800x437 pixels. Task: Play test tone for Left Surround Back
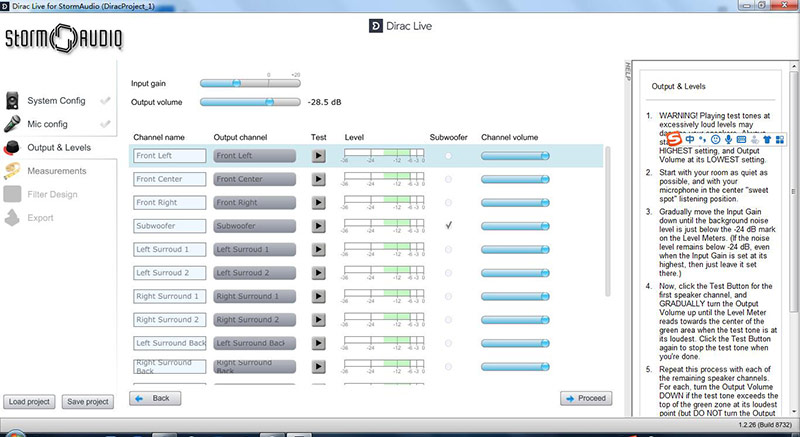[x=318, y=343]
